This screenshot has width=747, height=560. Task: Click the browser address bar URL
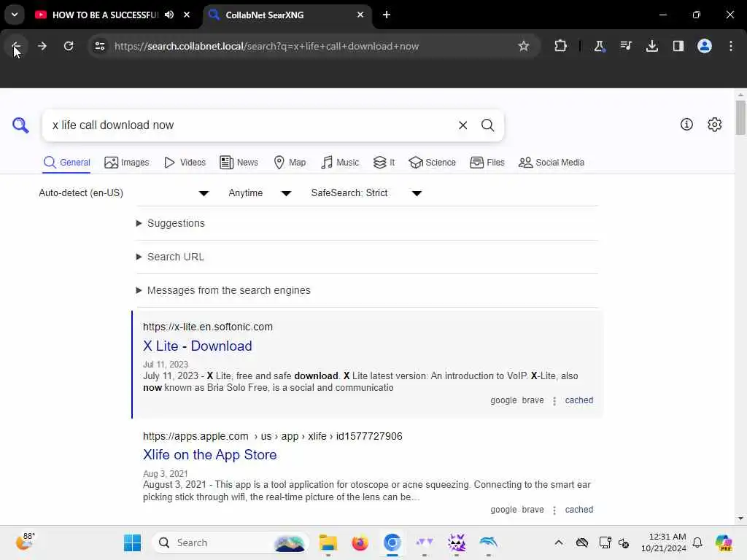(266, 46)
